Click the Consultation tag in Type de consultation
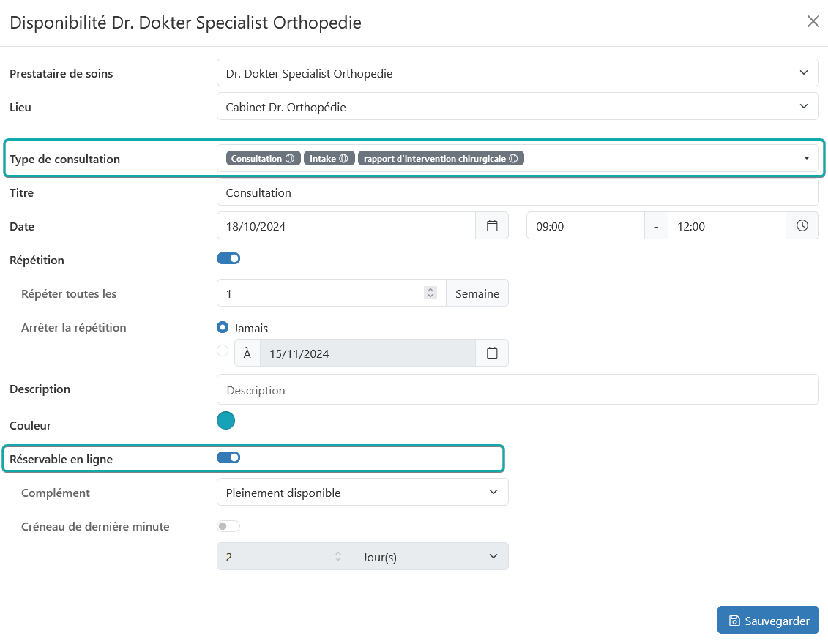 tap(263, 158)
